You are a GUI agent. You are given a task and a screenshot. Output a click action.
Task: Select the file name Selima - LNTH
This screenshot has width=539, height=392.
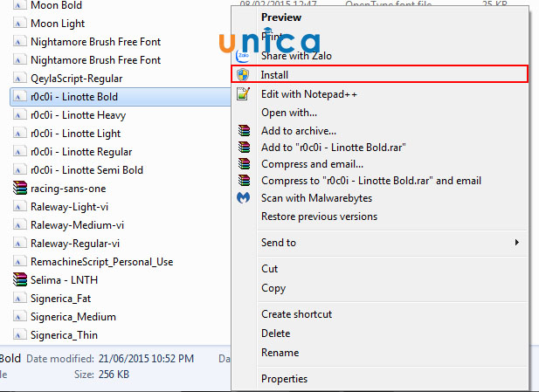(x=65, y=280)
